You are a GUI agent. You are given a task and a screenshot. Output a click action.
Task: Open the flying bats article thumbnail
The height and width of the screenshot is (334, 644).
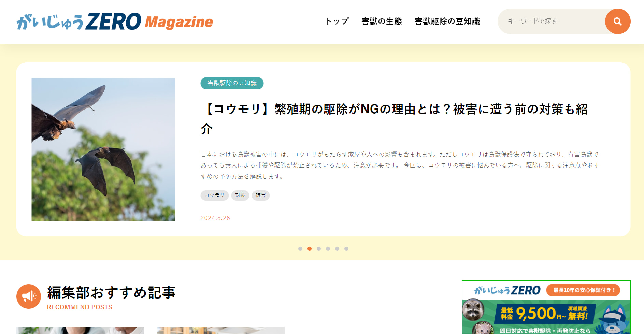tap(103, 149)
